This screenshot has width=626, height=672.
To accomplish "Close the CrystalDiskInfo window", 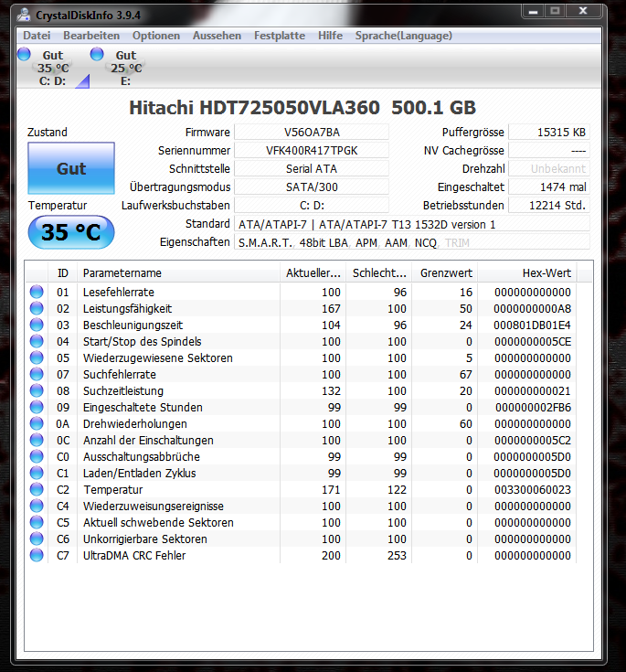I will (583, 11).
